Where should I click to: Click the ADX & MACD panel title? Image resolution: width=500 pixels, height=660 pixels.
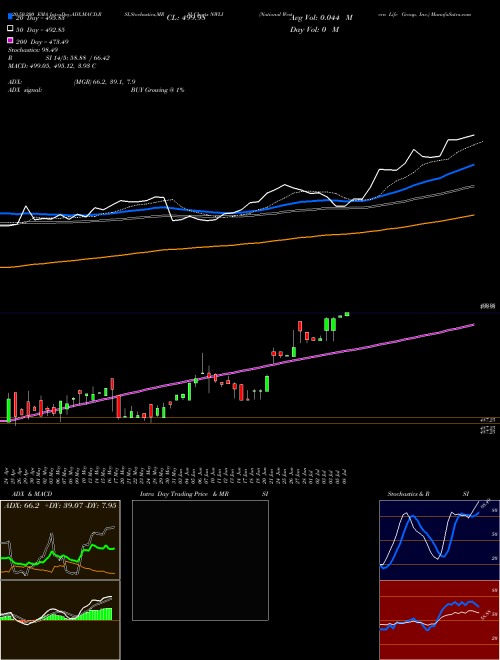(x=32, y=494)
